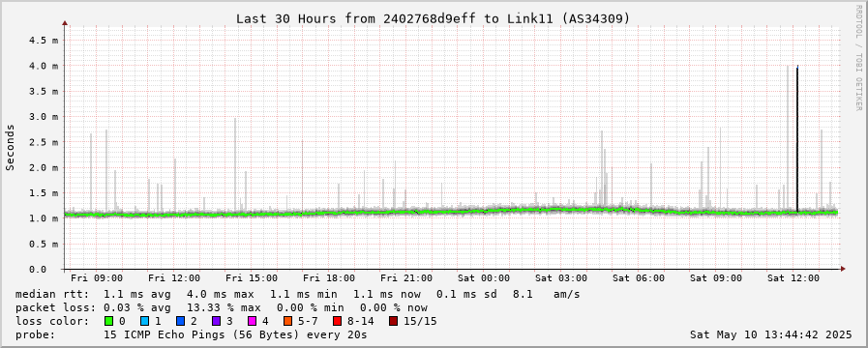The width and height of the screenshot is (868, 348).
Task: Click the Seconds y-axis title
Action: point(11,147)
